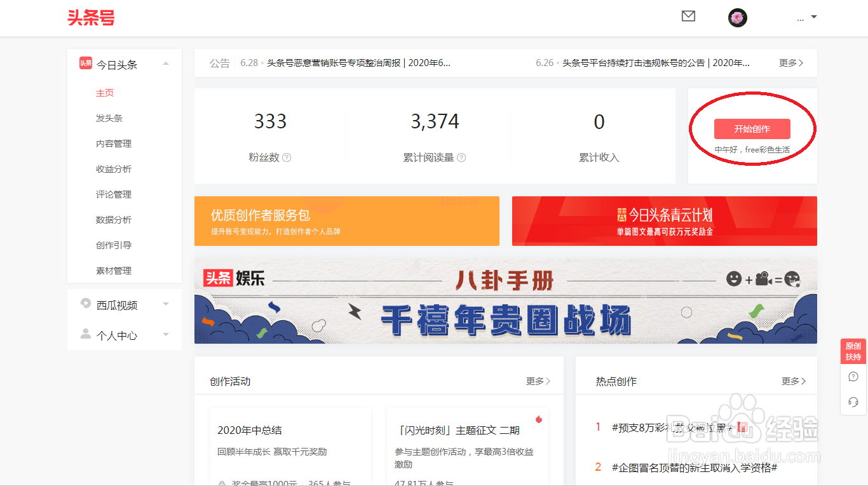Collapse the 今日头条 sidebar section

click(166, 64)
